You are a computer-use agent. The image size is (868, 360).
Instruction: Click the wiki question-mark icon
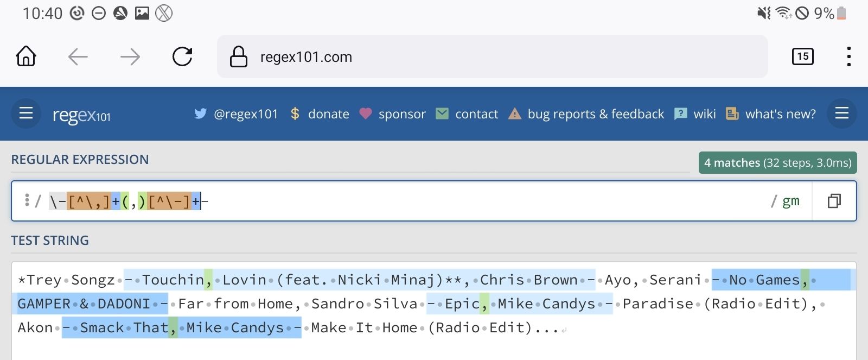[680, 114]
